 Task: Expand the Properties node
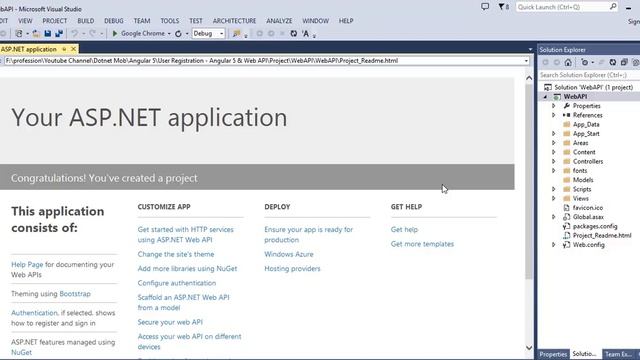(554, 106)
